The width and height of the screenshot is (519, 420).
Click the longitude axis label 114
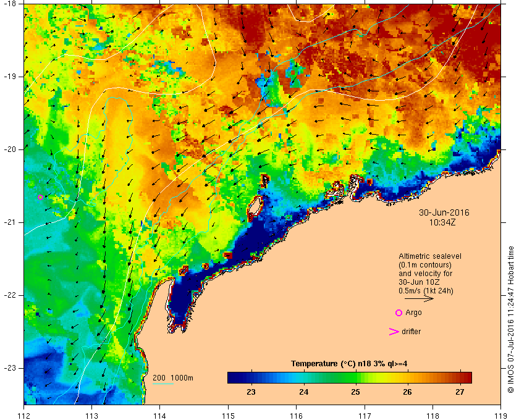click(x=160, y=416)
